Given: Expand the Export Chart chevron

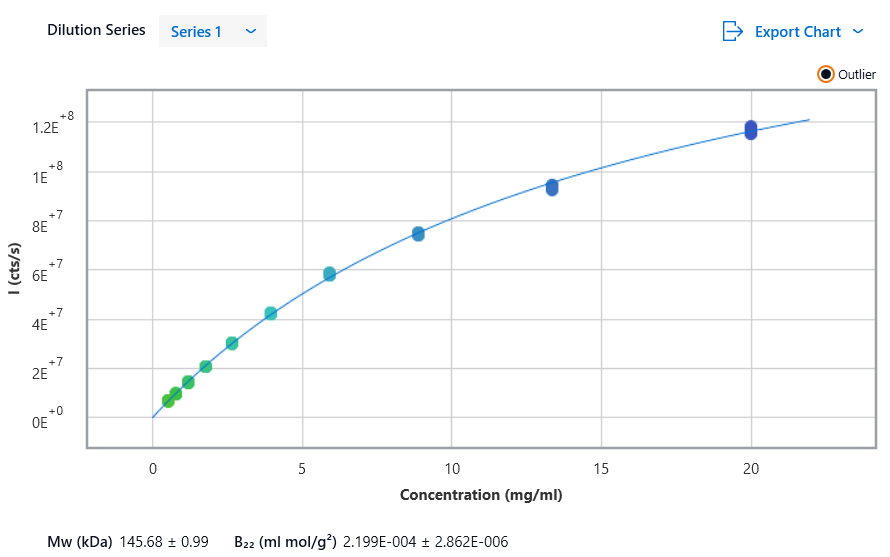Looking at the screenshot, I should 858,31.
